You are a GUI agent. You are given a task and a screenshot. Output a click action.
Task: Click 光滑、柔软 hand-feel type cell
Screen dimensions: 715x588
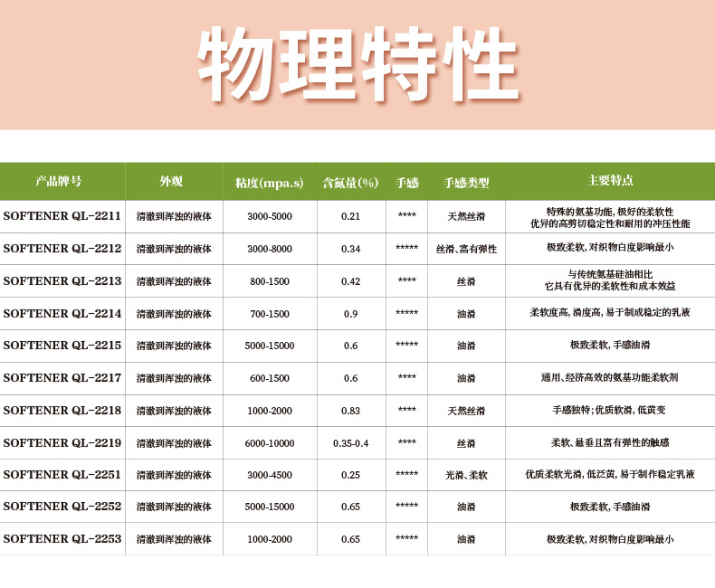[466, 475]
